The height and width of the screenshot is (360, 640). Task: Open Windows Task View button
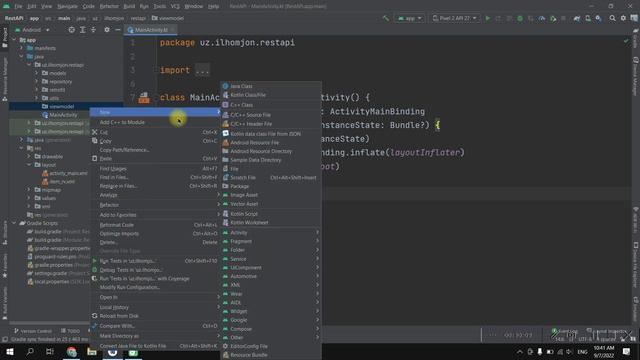[50, 351]
